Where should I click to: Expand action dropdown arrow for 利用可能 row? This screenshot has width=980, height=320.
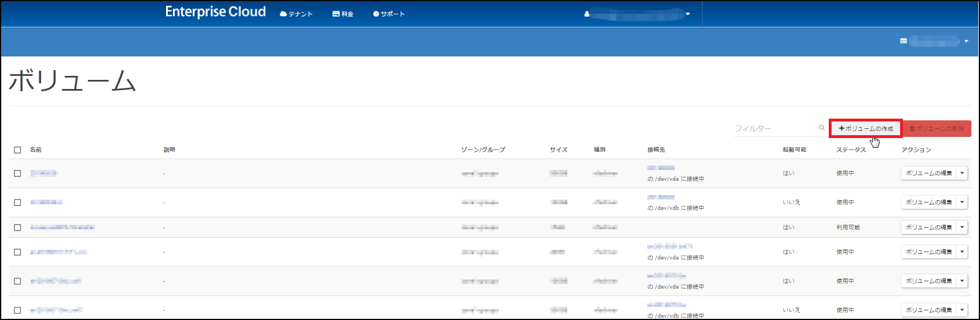click(x=962, y=228)
